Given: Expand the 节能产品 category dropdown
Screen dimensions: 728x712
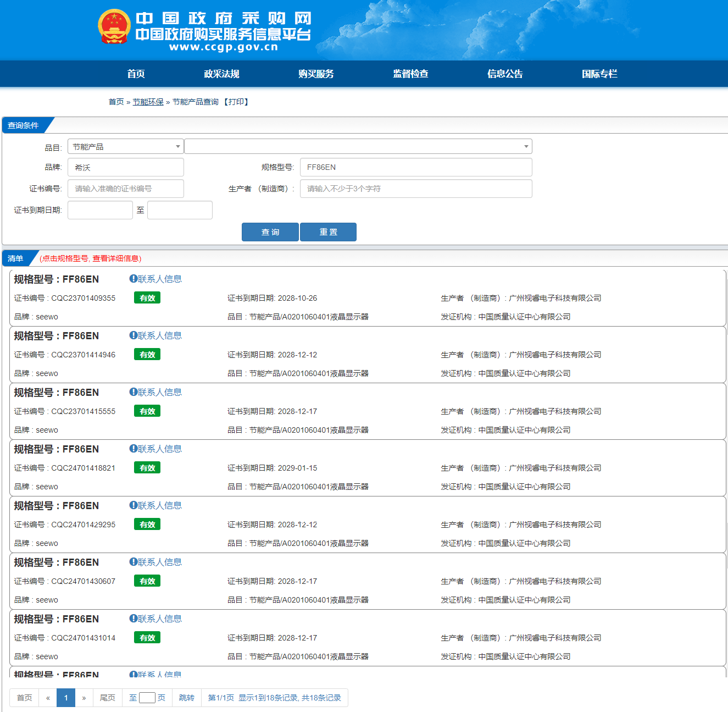Looking at the screenshot, I should click(125, 147).
